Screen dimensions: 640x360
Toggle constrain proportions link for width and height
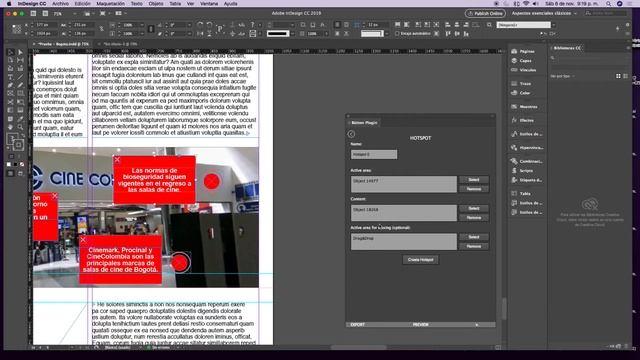102,29
